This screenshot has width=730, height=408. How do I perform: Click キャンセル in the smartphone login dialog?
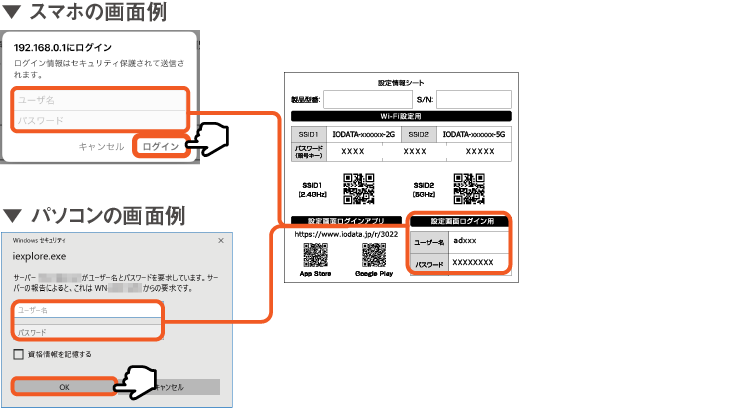(x=101, y=147)
